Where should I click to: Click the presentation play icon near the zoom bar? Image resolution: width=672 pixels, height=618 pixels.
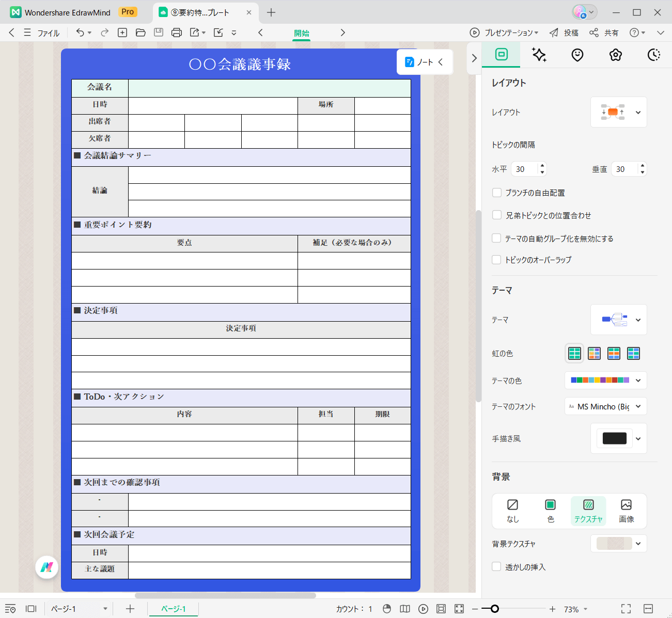click(423, 609)
